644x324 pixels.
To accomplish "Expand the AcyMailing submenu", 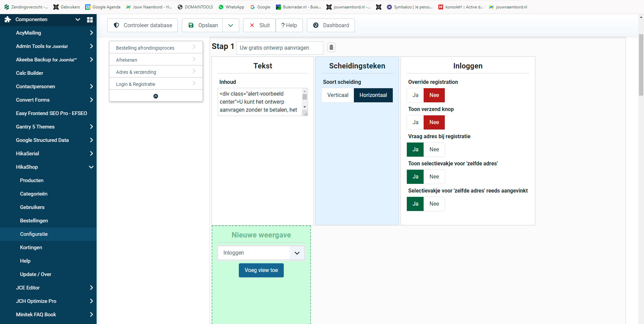I will click(x=91, y=33).
